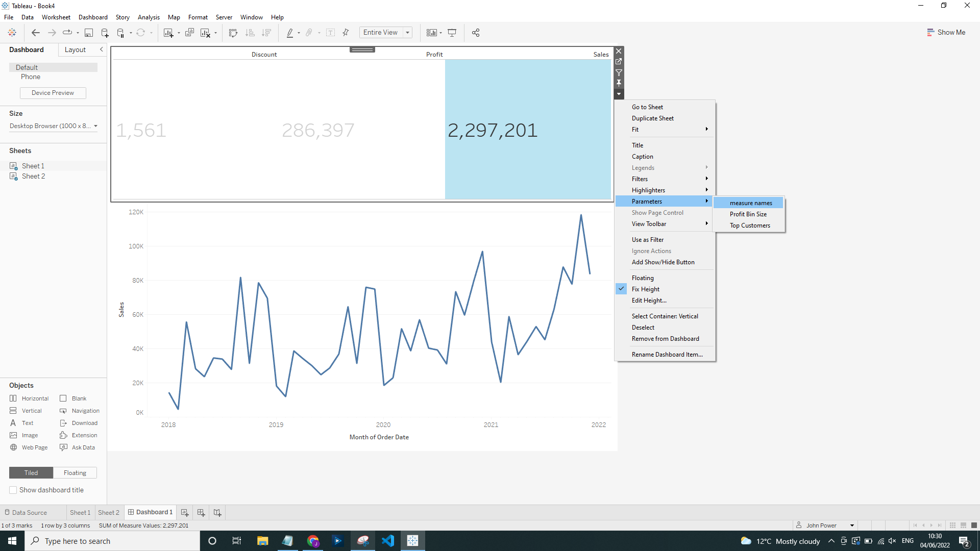The height and width of the screenshot is (551, 980).
Task: Click the Duplicate sheet toolbar icon
Action: pos(189,33)
